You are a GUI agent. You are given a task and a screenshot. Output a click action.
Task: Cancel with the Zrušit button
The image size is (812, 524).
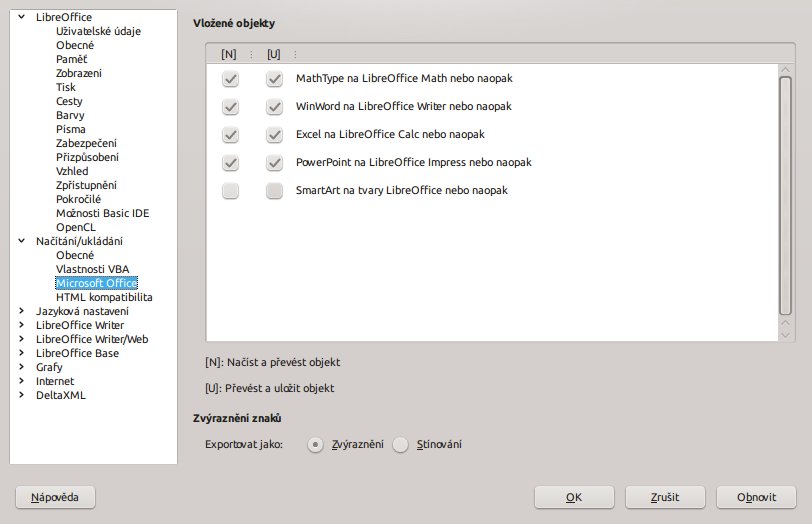(x=665, y=498)
